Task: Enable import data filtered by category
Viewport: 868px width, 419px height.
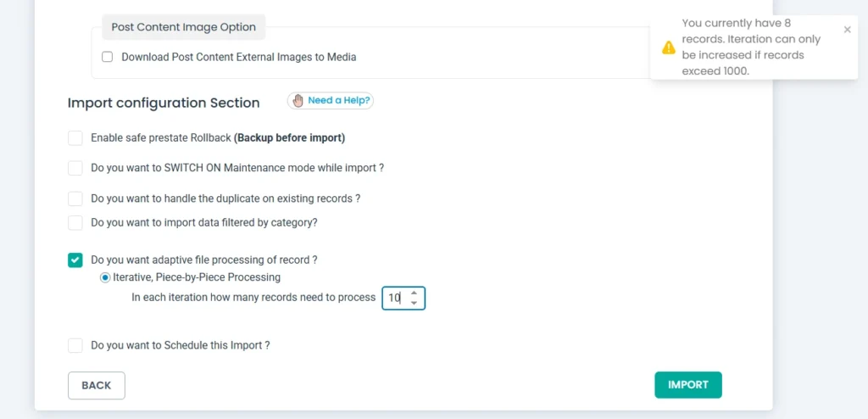Action: pyautogui.click(x=75, y=223)
